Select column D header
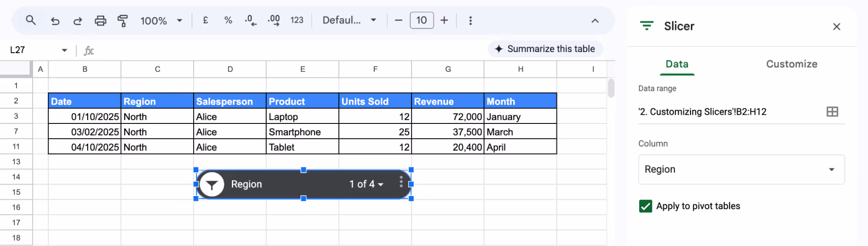868x246 pixels. [230, 69]
